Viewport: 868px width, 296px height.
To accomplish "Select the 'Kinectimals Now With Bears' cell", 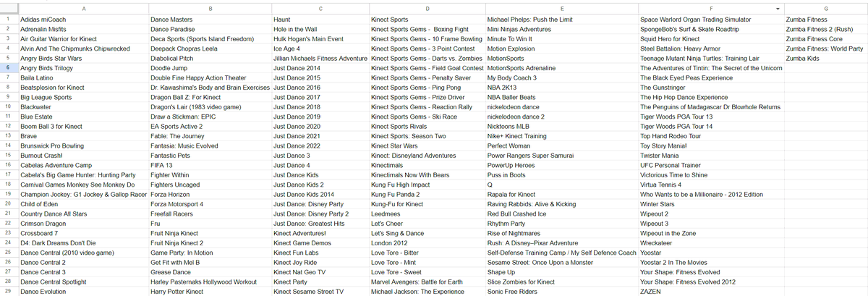I will pyautogui.click(x=427, y=174).
